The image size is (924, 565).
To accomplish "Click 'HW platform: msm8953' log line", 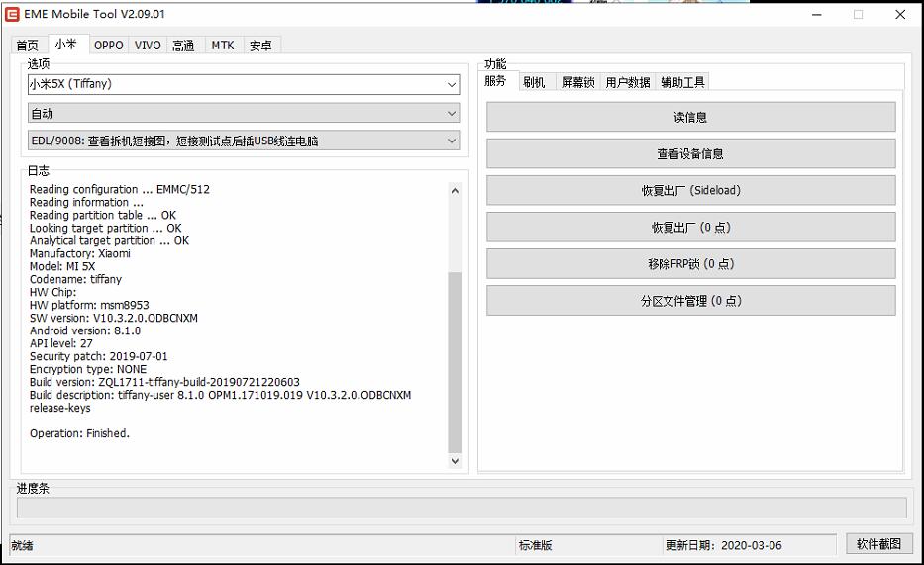I will coord(89,305).
